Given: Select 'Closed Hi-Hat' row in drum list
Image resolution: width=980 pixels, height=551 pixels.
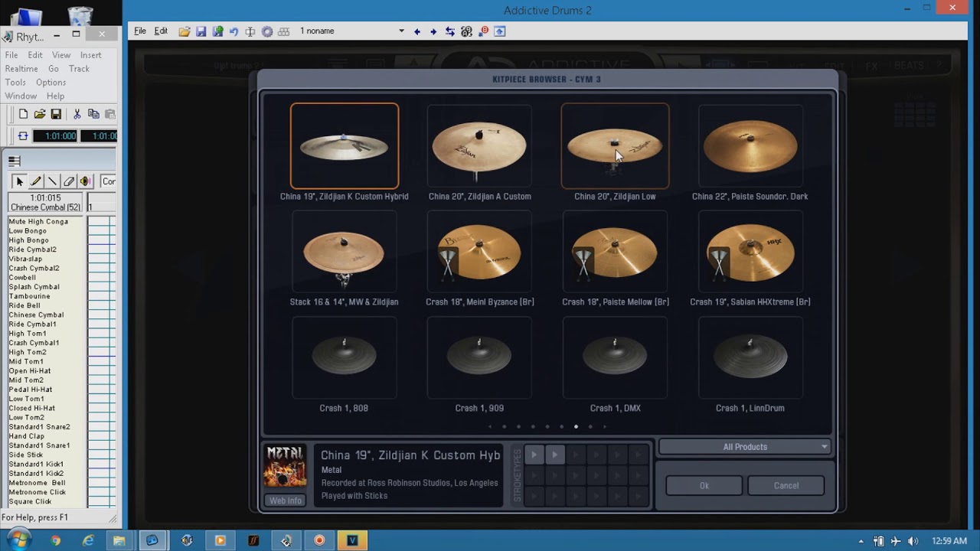Looking at the screenshot, I should click(31, 408).
